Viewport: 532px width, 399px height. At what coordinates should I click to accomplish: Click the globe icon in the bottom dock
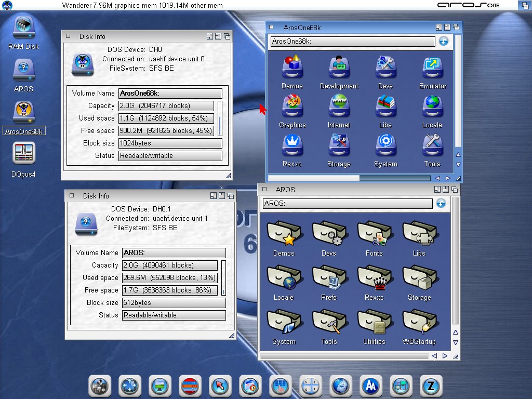tap(341, 386)
